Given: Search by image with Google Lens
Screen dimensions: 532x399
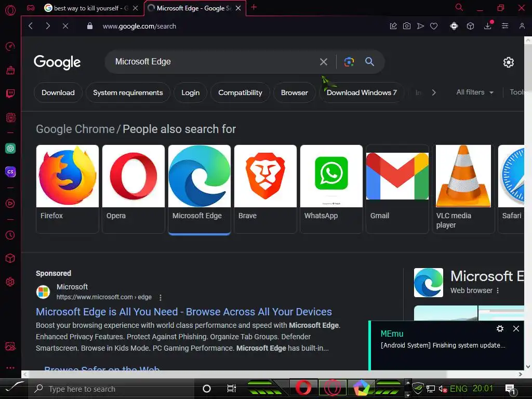Looking at the screenshot, I should click(349, 62).
